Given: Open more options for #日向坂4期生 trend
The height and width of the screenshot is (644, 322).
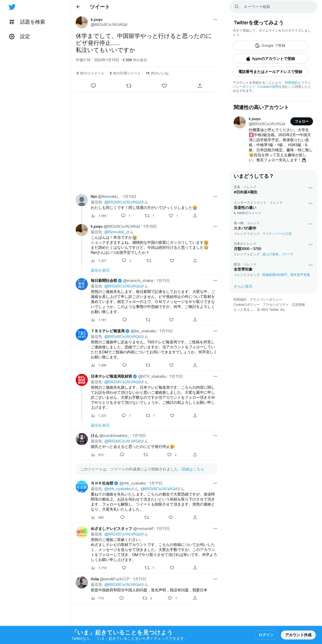Looking at the screenshot, I should (310, 188).
